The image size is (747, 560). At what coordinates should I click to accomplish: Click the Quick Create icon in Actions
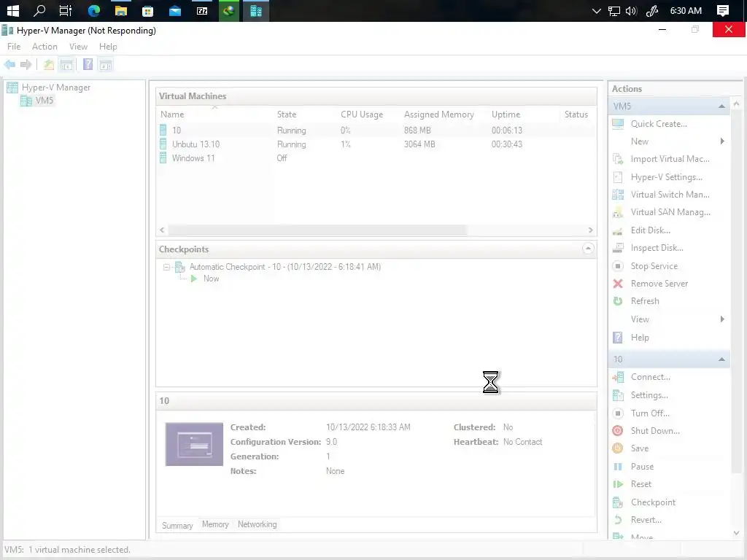point(618,124)
